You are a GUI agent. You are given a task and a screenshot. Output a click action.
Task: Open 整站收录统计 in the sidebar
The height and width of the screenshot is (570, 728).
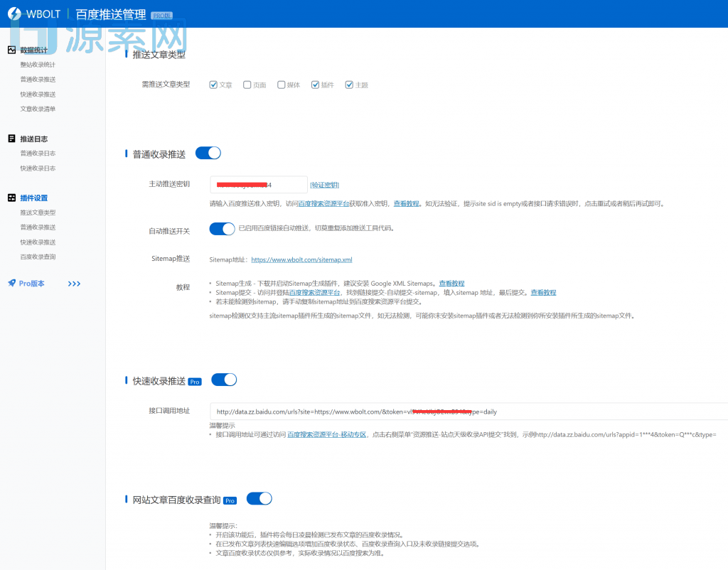pyautogui.click(x=38, y=65)
